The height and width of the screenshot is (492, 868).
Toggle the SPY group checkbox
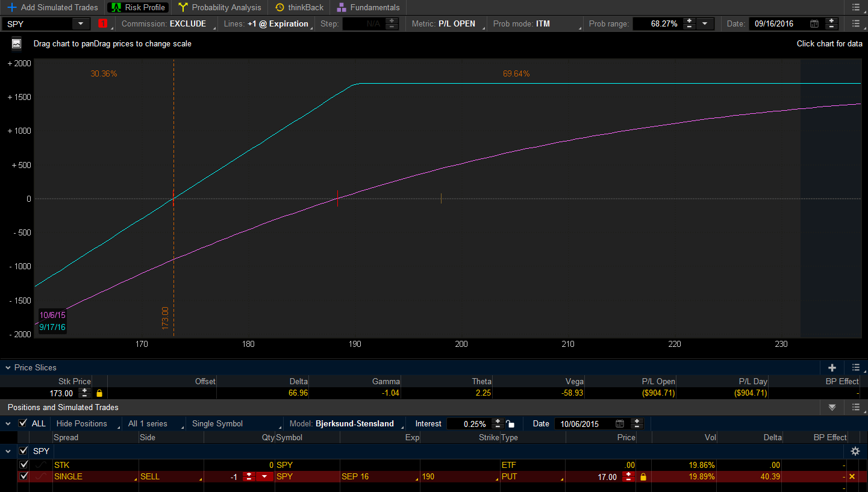23,450
